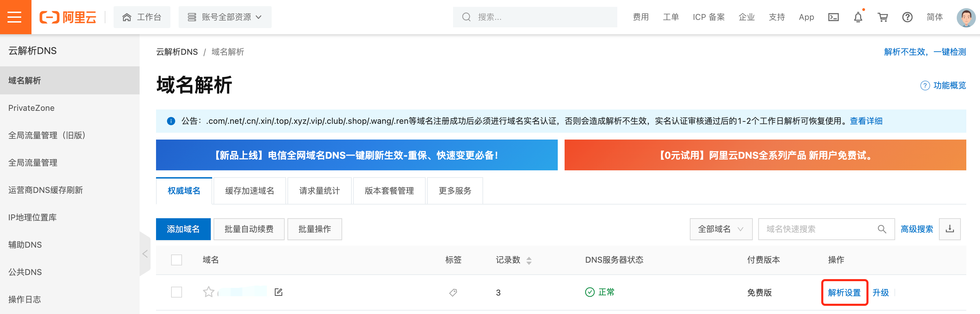Open 支持 in top navigation
The image size is (980, 314).
[x=776, y=17]
